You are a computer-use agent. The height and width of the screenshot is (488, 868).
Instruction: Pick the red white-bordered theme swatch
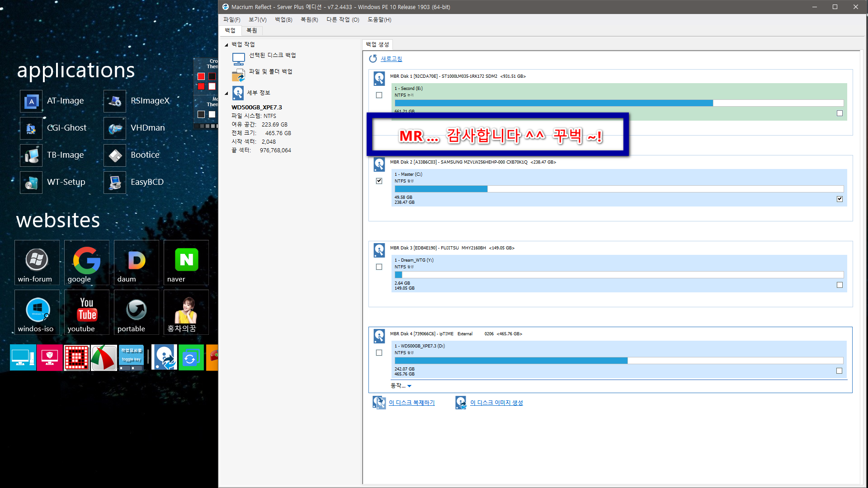click(202, 76)
